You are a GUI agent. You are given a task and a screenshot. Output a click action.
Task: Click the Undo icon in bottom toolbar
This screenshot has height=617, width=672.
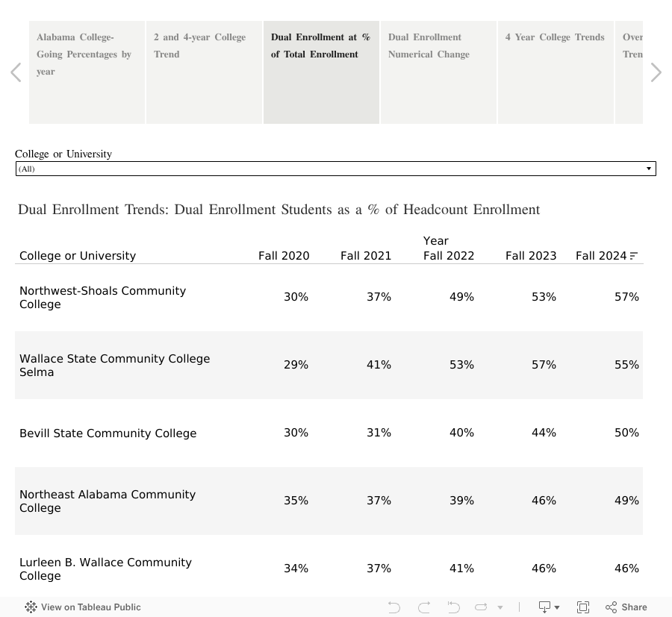pos(393,607)
